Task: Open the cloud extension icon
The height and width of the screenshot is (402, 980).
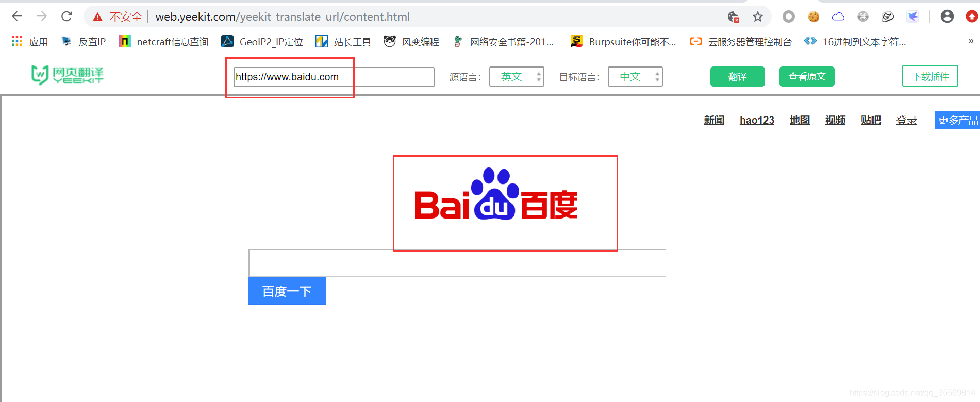Action: 838,16
